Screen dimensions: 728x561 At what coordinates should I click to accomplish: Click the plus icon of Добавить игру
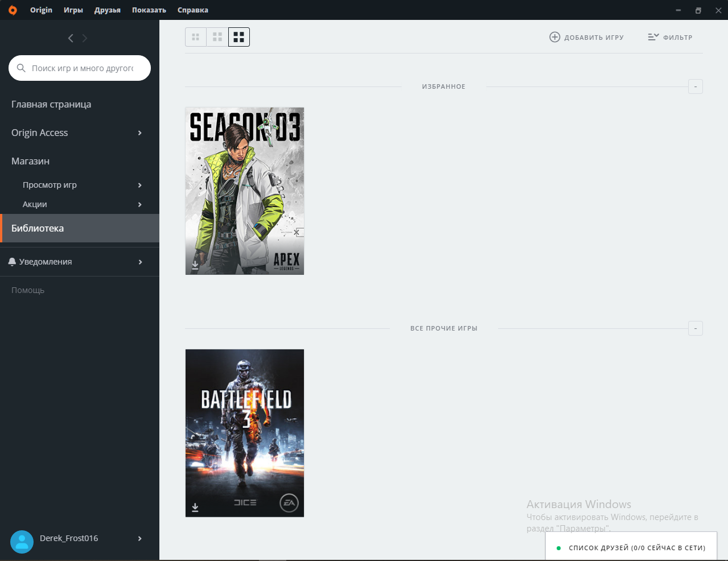click(555, 37)
